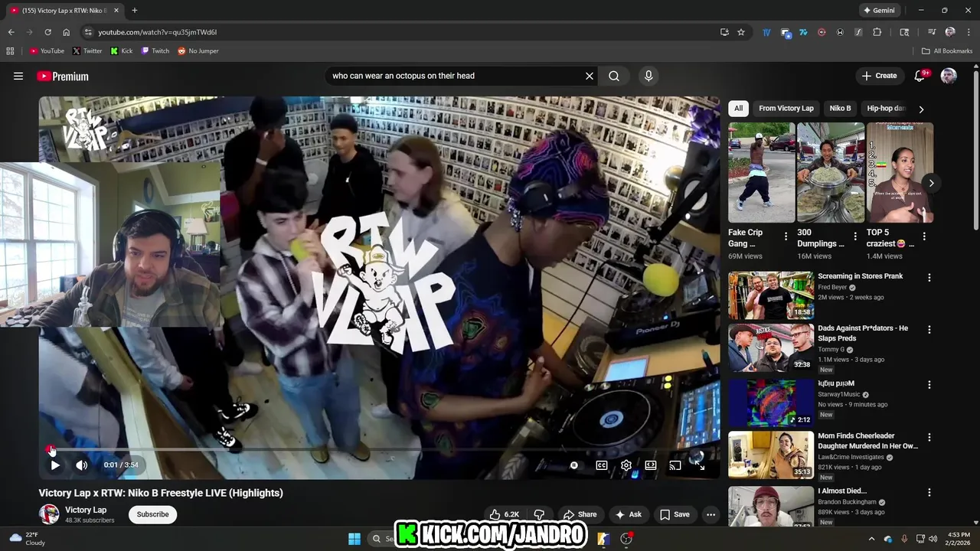The image size is (980, 551).
Task: Open more actions ellipsis below video
Action: click(710, 514)
